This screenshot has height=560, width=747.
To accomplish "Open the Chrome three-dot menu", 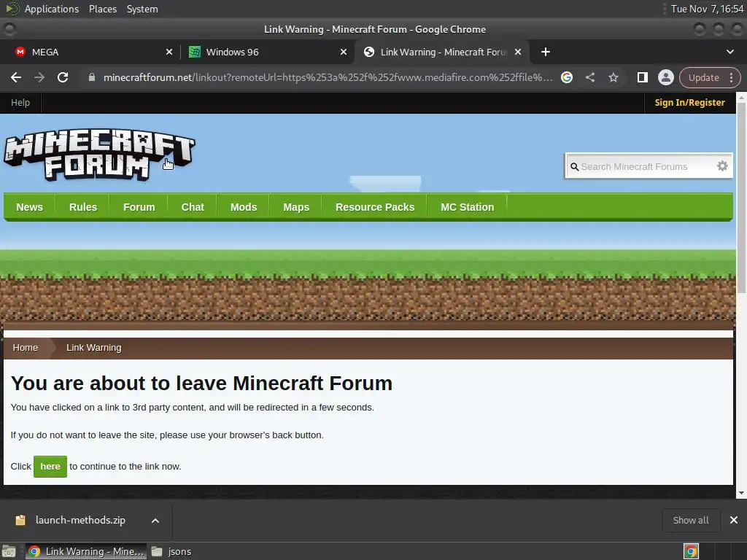I will 731,77.
